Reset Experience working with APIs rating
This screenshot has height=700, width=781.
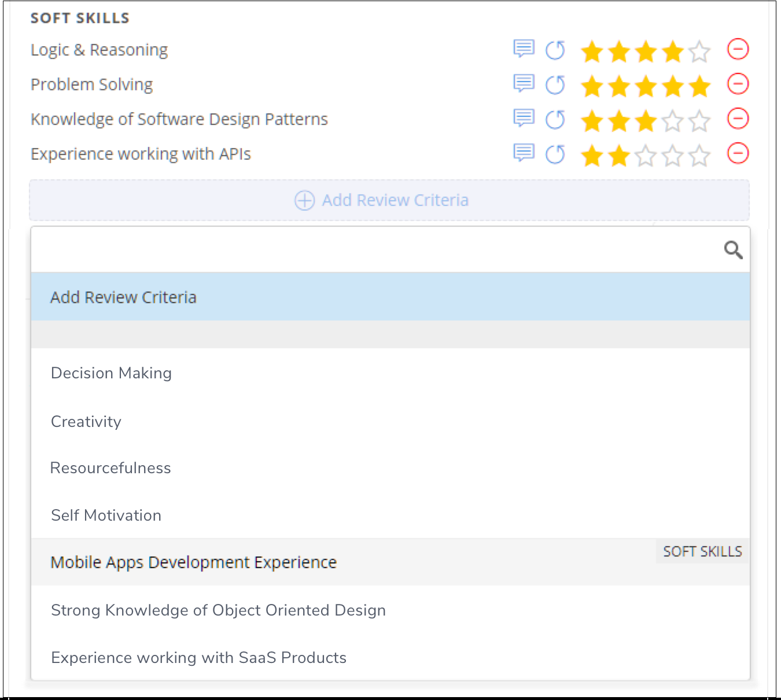(x=555, y=154)
